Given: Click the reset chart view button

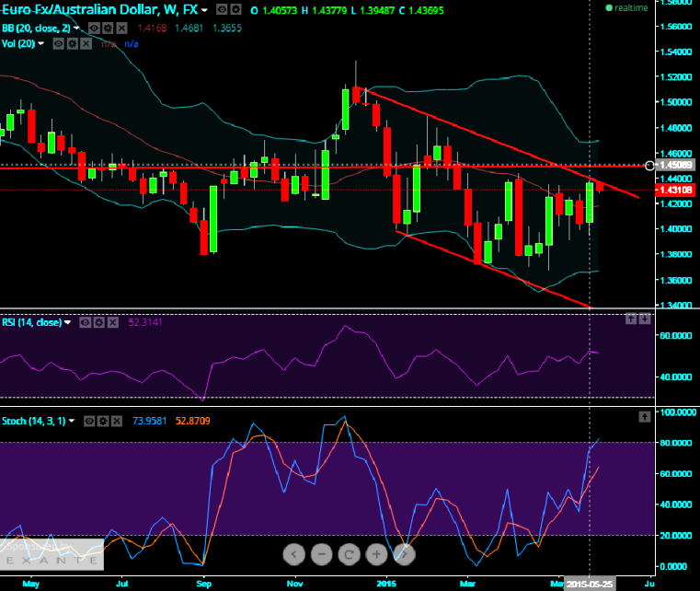Looking at the screenshot, I should pyautogui.click(x=350, y=555).
